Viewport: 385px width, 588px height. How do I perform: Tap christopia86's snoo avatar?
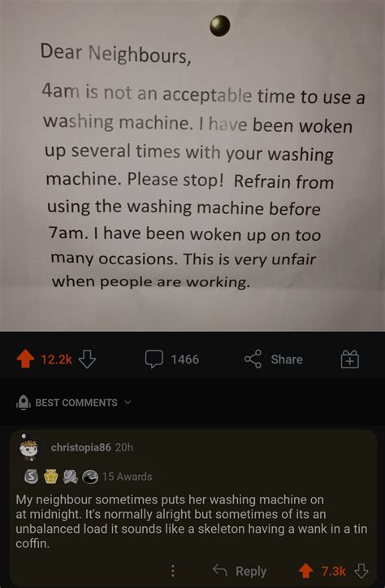tap(28, 447)
